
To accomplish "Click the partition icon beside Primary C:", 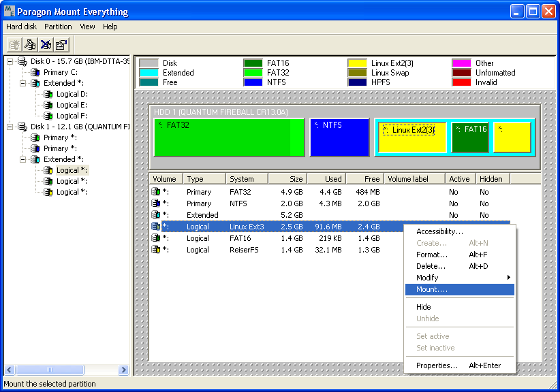I will [x=35, y=72].
